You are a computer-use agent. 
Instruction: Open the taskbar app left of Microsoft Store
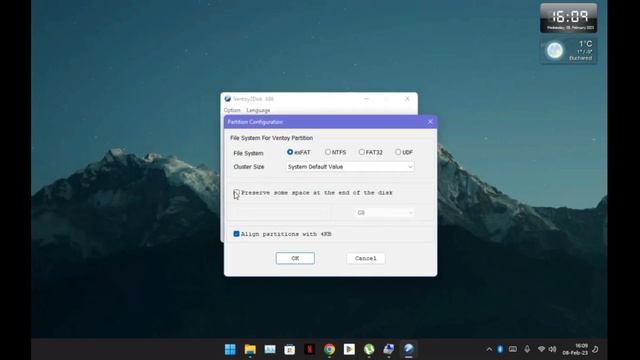point(270,349)
